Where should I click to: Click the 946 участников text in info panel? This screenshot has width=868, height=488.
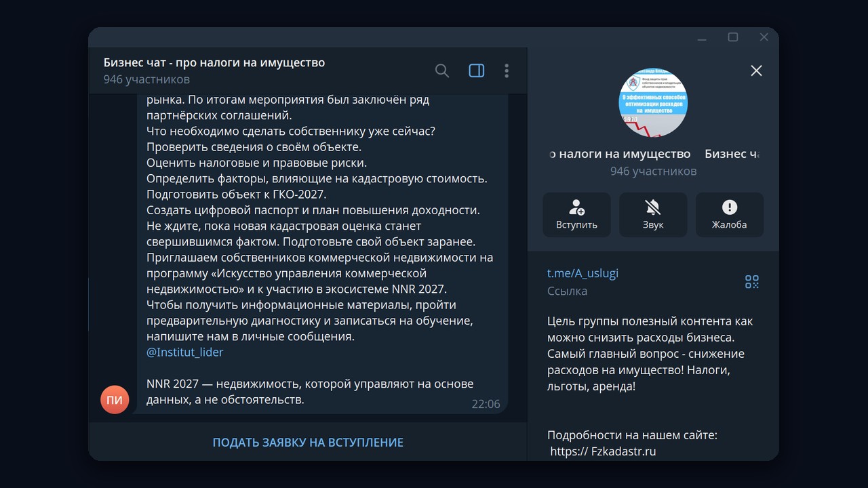click(653, 171)
